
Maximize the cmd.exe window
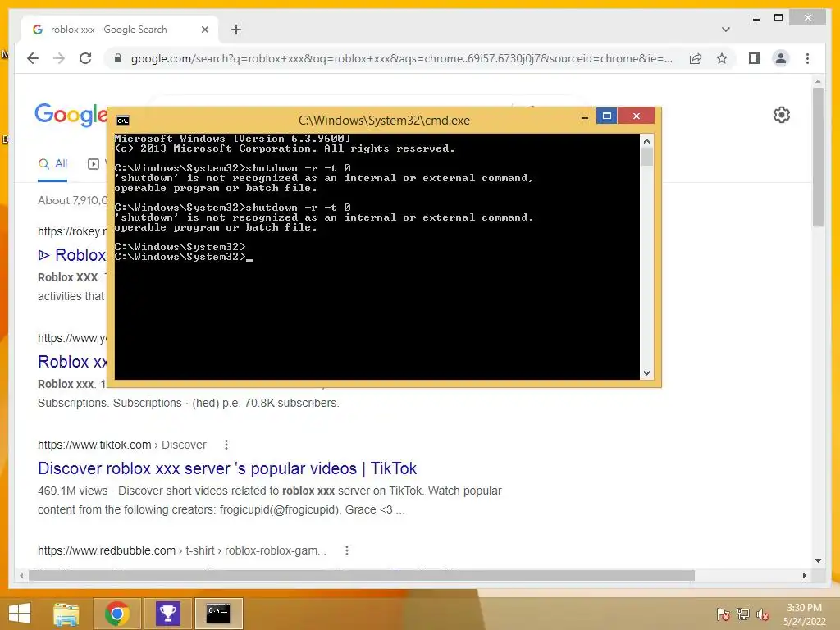[606, 116]
